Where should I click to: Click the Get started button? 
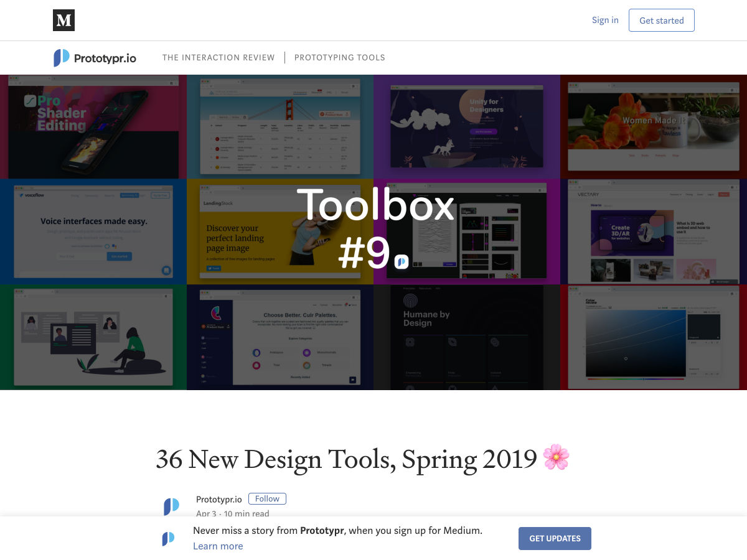(661, 21)
